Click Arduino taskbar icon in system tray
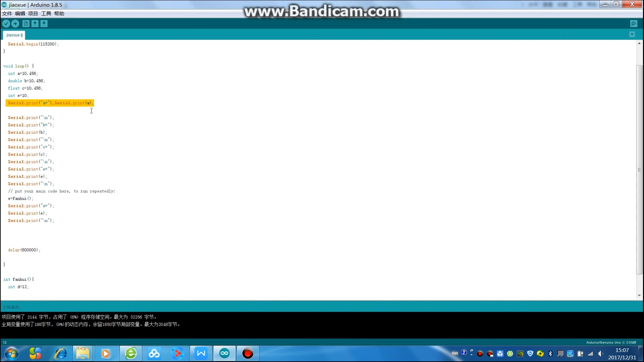The height and width of the screenshot is (362, 644). pyautogui.click(x=224, y=353)
